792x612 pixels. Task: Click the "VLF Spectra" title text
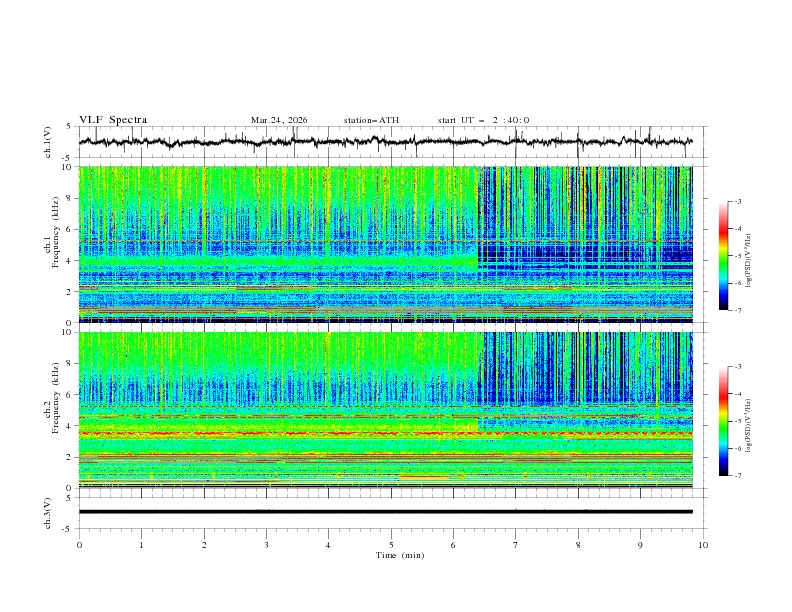(113, 120)
